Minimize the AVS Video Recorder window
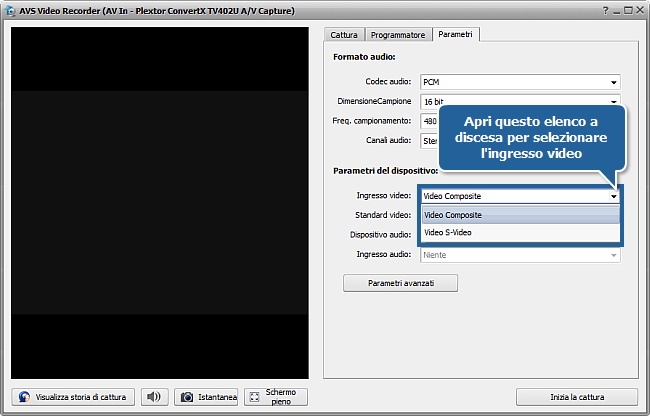Screen dimensions: 650x416 (x=617, y=11)
